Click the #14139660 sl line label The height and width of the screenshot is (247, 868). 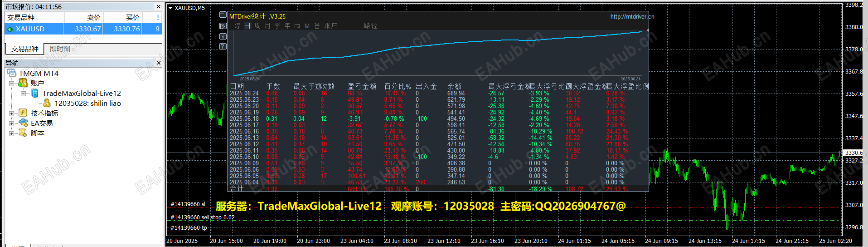coord(188,204)
